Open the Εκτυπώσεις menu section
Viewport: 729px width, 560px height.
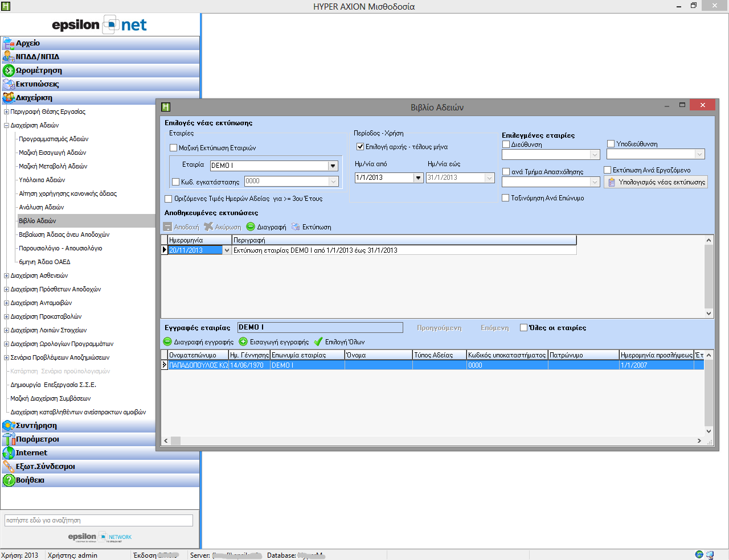37,84
